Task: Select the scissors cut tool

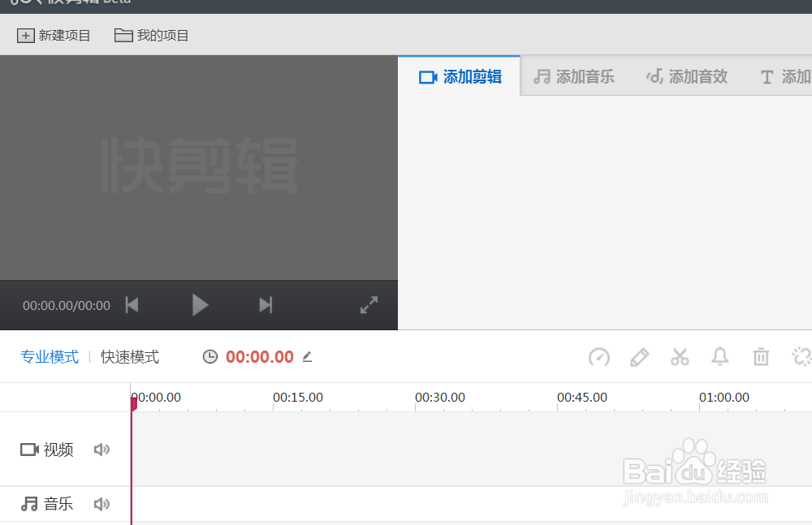Action: (x=680, y=357)
